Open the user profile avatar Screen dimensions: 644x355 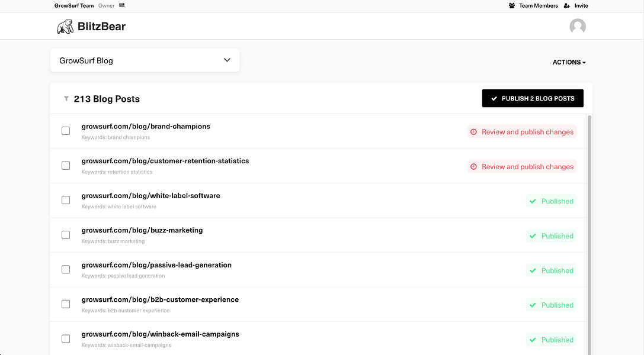tap(577, 27)
